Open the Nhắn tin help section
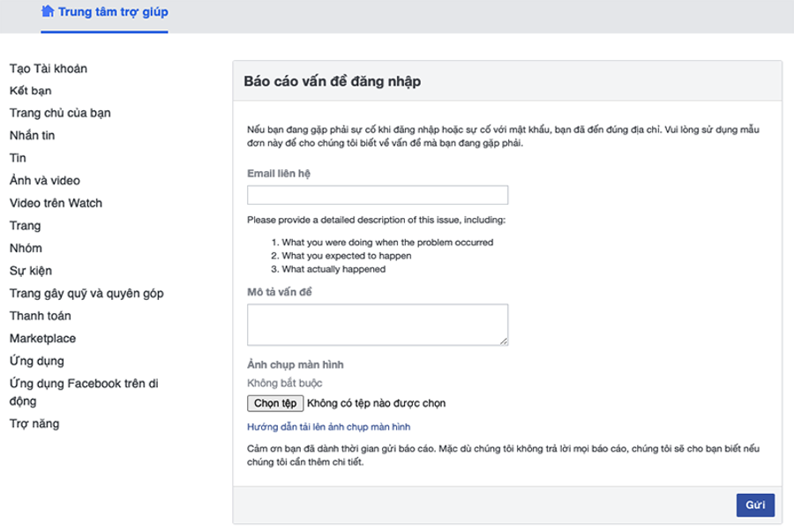This screenshot has height=532, width=794. coord(33,136)
